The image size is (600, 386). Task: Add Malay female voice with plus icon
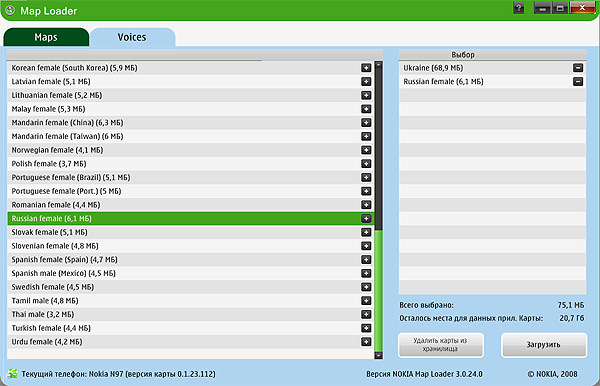[x=366, y=109]
